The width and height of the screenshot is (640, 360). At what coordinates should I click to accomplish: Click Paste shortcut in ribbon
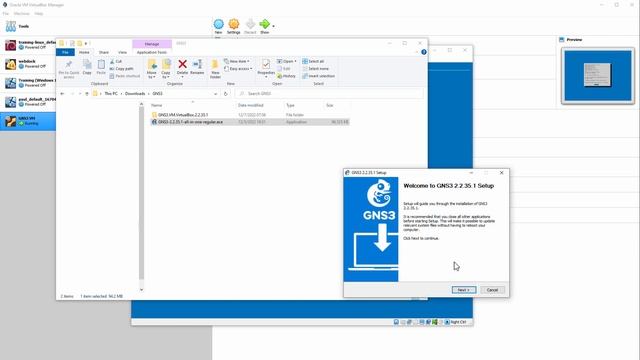coord(124,76)
